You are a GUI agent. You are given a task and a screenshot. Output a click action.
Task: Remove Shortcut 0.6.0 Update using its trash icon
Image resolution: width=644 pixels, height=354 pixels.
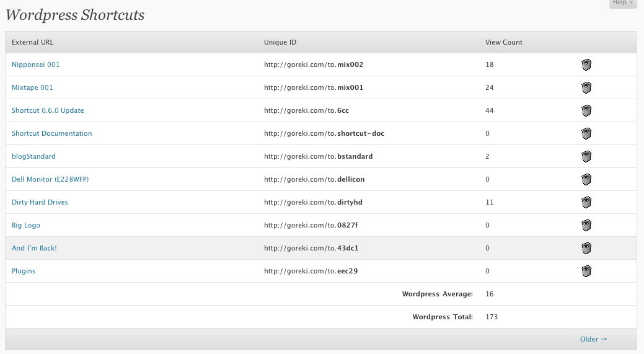[x=586, y=111]
